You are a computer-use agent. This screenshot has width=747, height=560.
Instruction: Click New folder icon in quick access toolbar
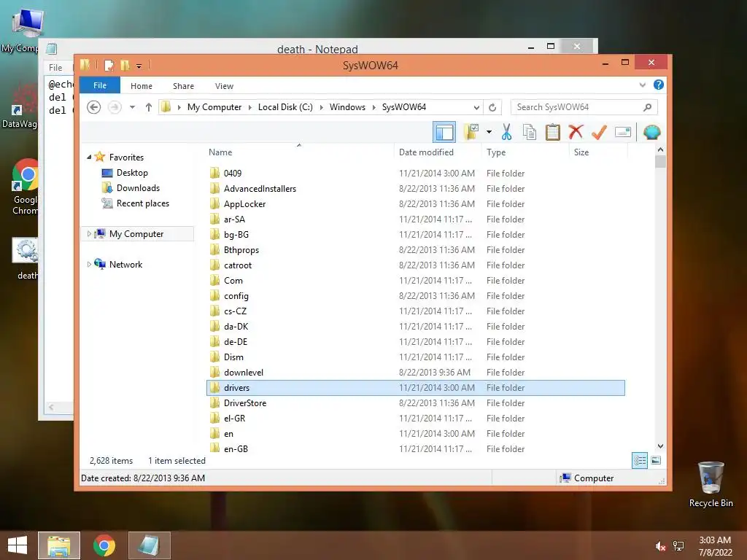coord(125,65)
